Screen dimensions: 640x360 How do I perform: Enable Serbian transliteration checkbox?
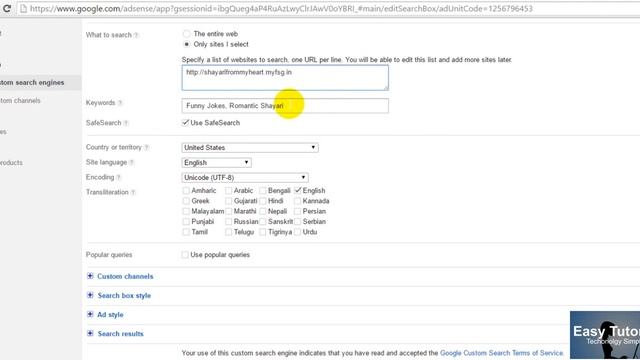pos(298,222)
